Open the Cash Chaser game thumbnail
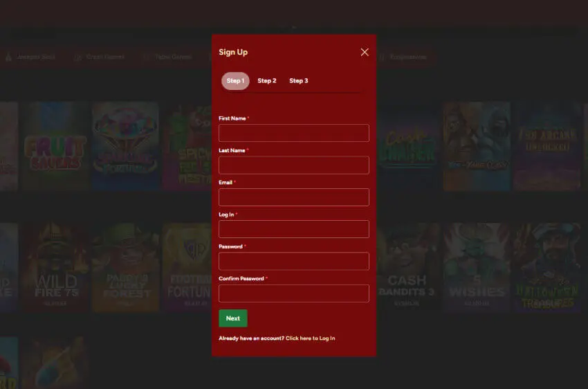 [x=407, y=146]
